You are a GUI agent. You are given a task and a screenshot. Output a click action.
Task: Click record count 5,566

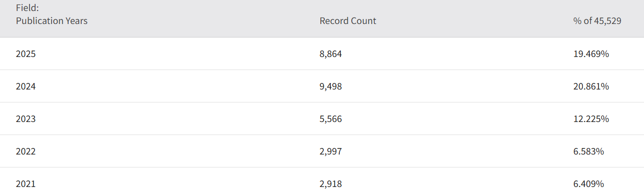331,119
